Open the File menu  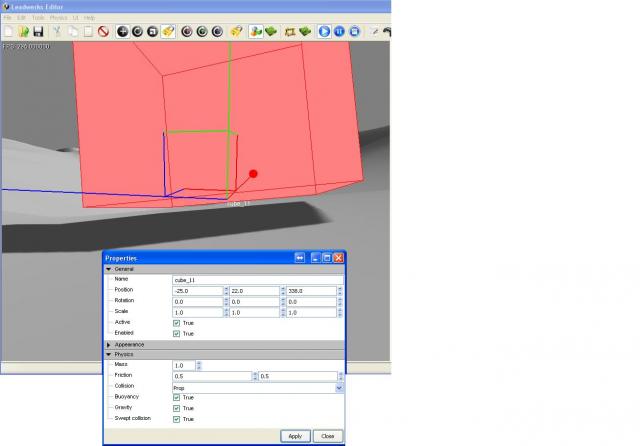click(x=7, y=18)
